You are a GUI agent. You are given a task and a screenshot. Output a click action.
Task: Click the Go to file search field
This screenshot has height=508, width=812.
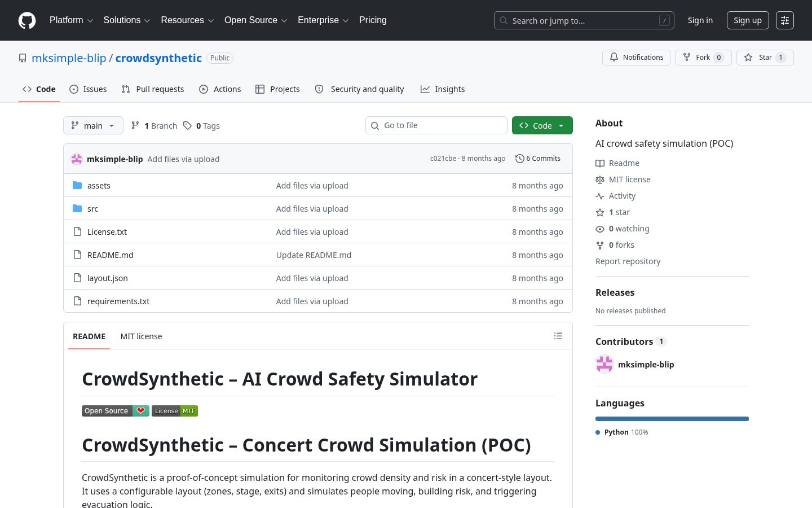point(436,125)
